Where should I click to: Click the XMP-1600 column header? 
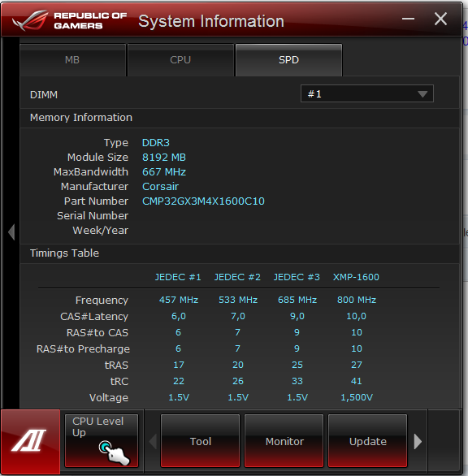pos(356,277)
